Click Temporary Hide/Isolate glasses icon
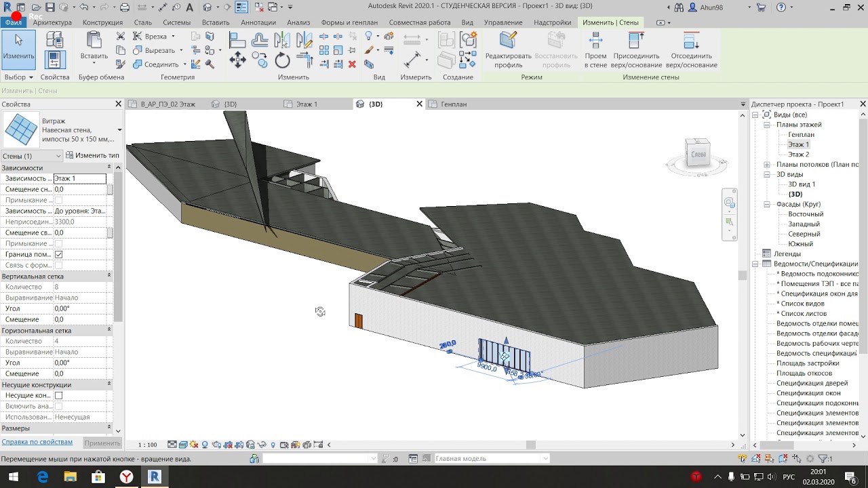Image resolution: width=868 pixels, height=488 pixels. [x=262, y=445]
